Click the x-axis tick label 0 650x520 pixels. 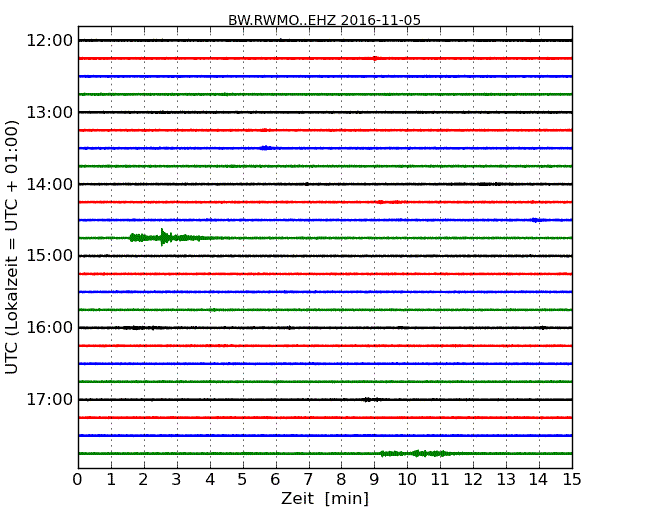click(x=78, y=480)
